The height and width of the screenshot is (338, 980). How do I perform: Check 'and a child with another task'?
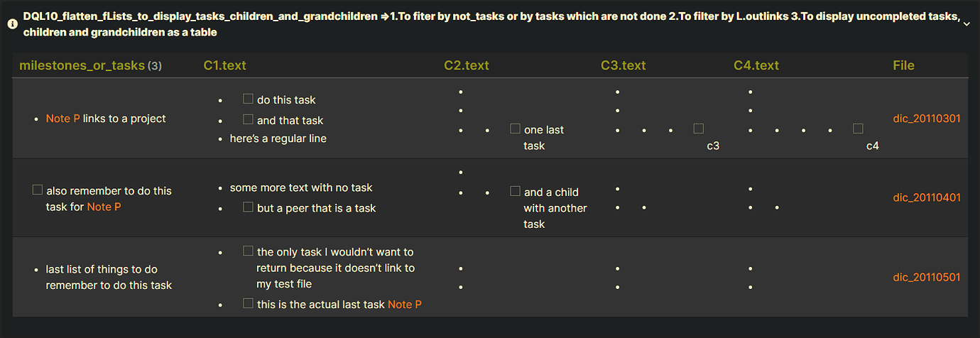click(x=515, y=191)
